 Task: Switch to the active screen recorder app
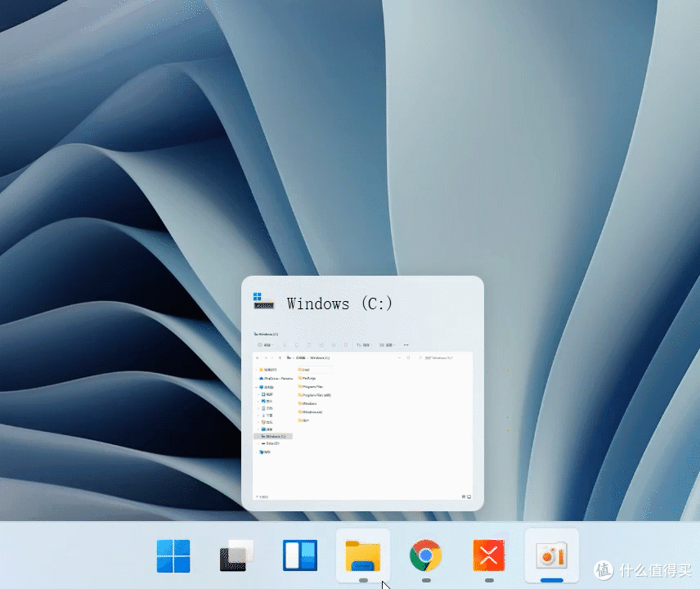click(552, 556)
